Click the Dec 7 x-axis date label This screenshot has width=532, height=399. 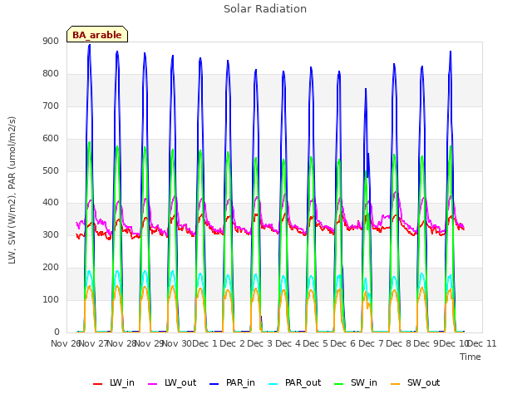[371, 343]
